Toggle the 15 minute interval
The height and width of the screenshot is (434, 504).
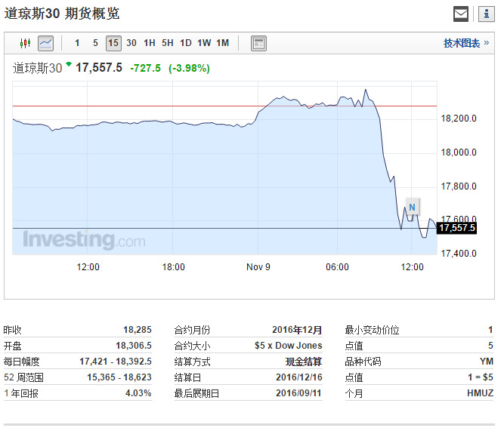pyautogui.click(x=113, y=43)
